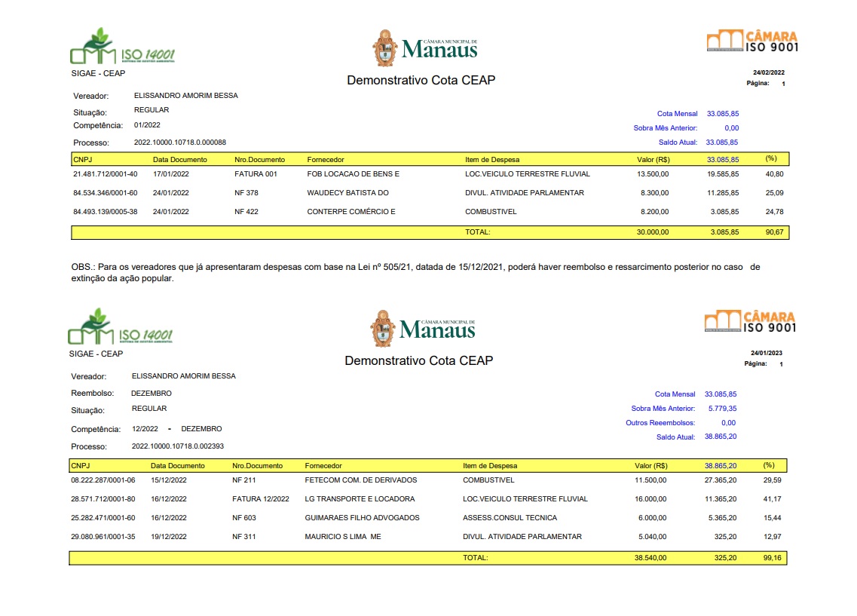Select the date 24/02/2022 in the first report header
The image size is (857, 616).
pyautogui.click(x=769, y=72)
